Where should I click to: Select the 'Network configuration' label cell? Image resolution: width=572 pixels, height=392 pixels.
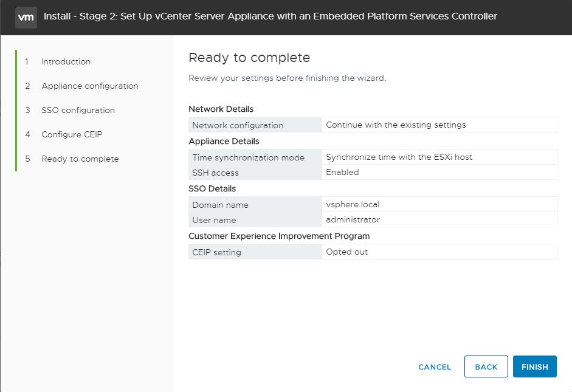click(255, 125)
